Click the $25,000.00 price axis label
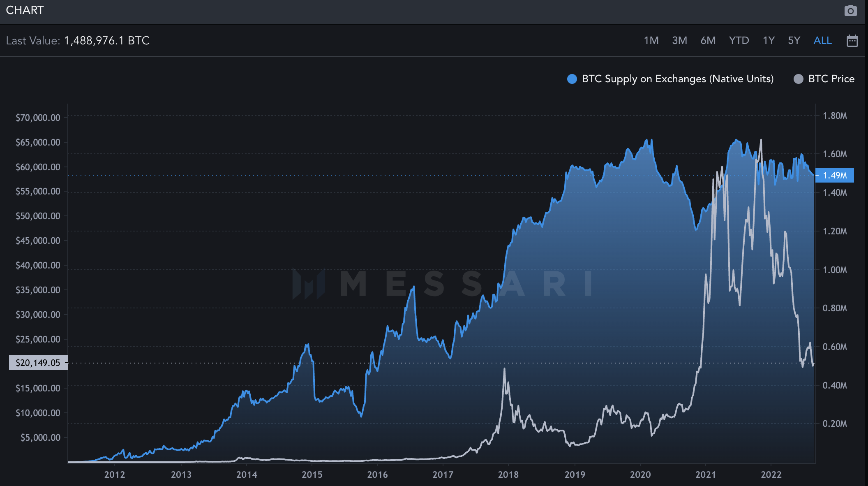 click(38, 339)
